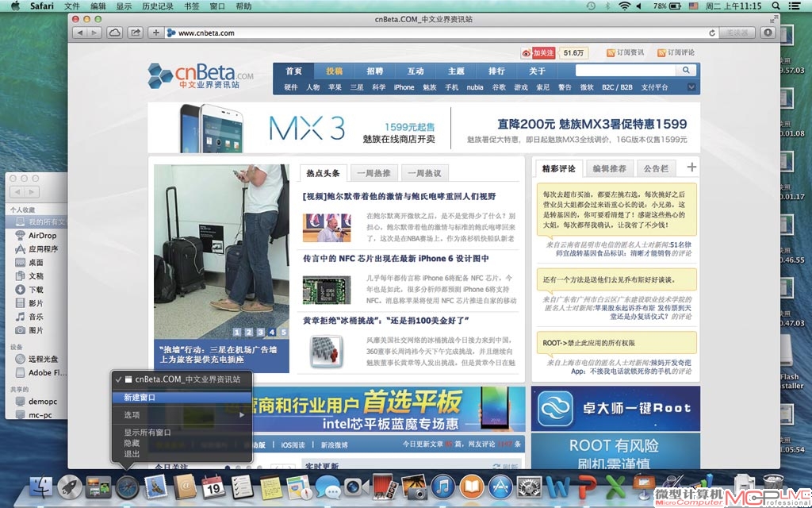This screenshot has height=508, width=812.
Task: Open 投稿 in site navigation
Action: pos(334,71)
